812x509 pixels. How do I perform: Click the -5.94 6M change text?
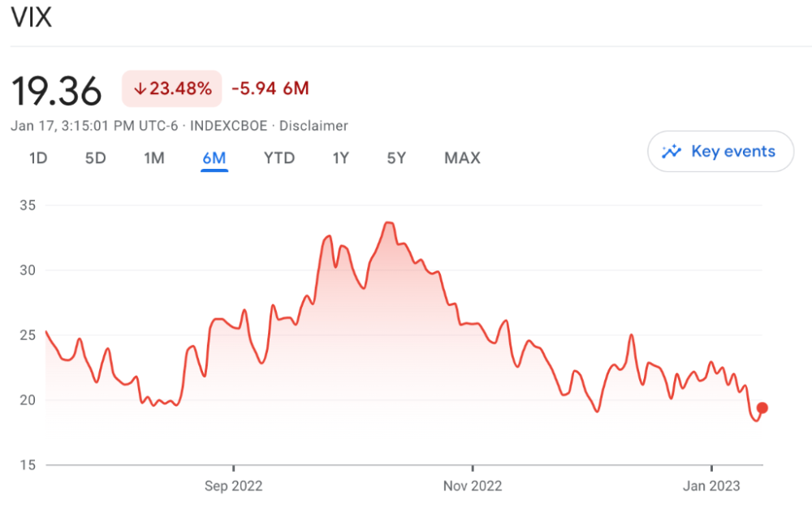(270, 88)
